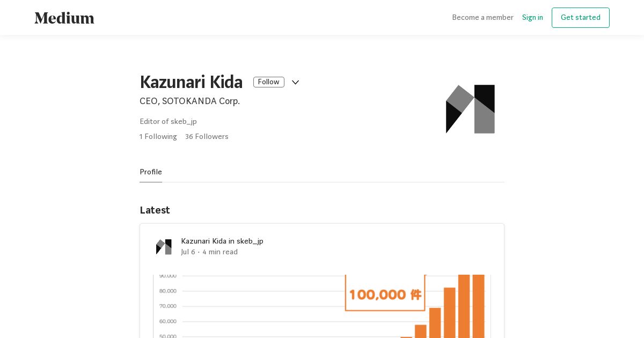
Task: Open the skeb_jp publication from the Editor line
Action: pos(184,122)
